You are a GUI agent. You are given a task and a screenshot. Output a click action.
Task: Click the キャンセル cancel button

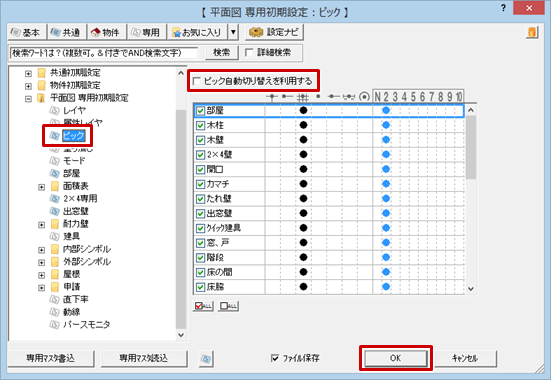(x=465, y=359)
